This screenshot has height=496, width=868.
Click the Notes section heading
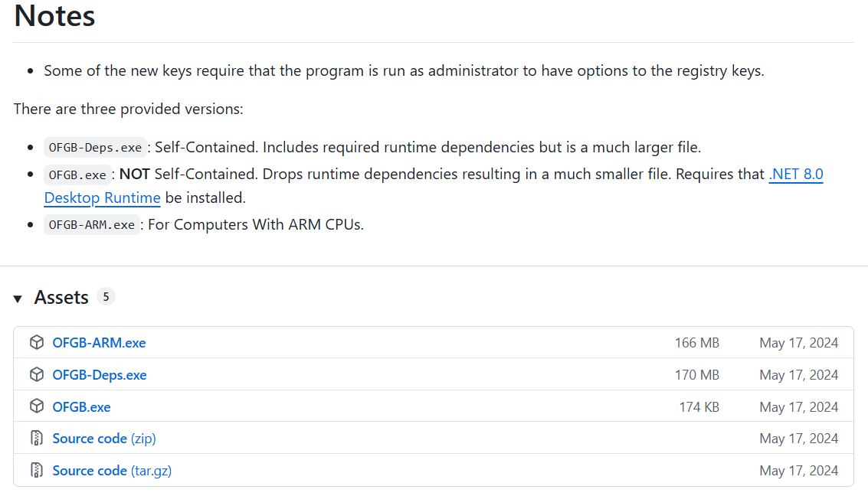click(54, 16)
